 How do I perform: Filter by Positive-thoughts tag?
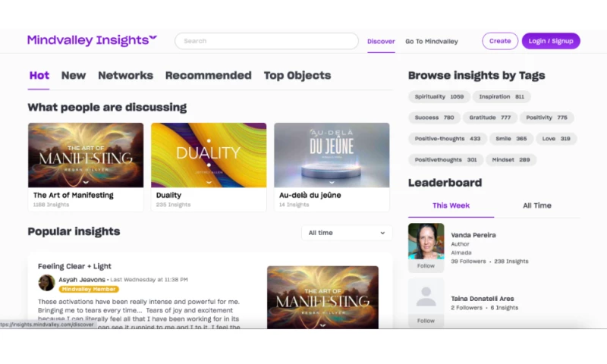pyautogui.click(x=448, y=139)
